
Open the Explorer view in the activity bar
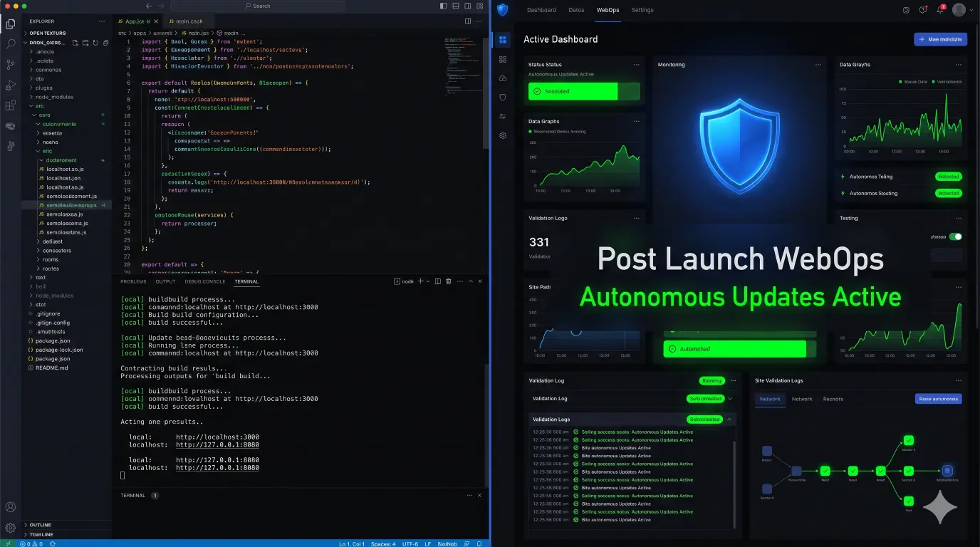point(11,24)
